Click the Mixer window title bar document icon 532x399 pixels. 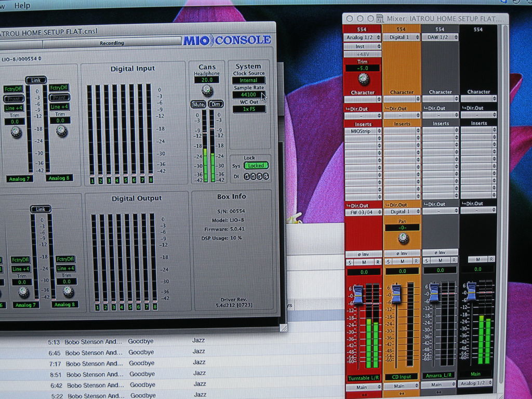[x=380, y=18]
